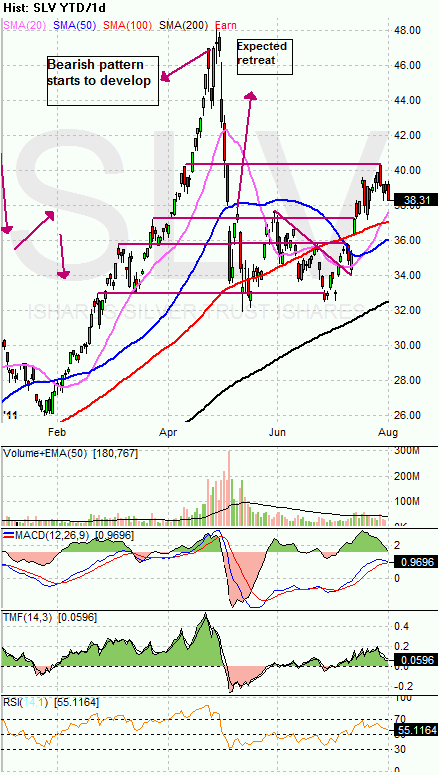Click the 44.00 price axis label
This screenshot has width=439, height=775.
coord(409,100)
